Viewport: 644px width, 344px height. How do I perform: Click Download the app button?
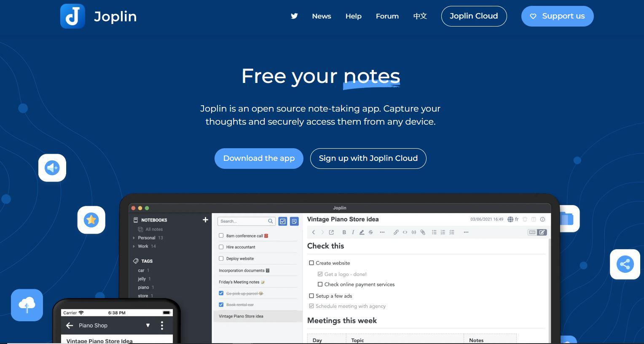pos(259,158)
